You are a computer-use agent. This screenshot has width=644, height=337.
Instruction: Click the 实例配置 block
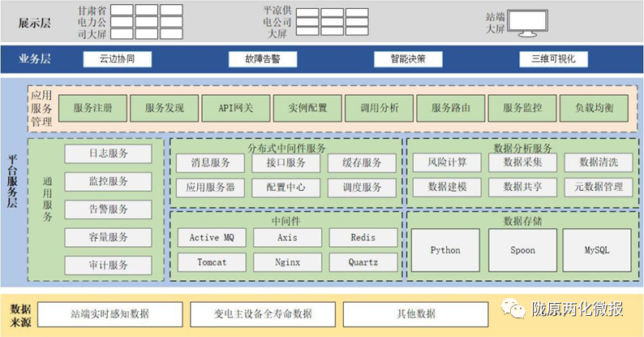307,108
